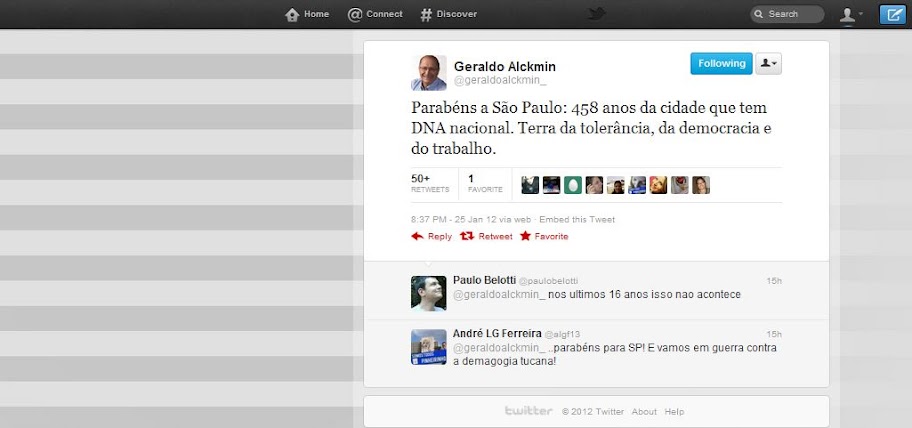Viewport: 912px width, 428px height.
Task: Click Paulo Belotti's avatar picture
Action: pos(429,293)
